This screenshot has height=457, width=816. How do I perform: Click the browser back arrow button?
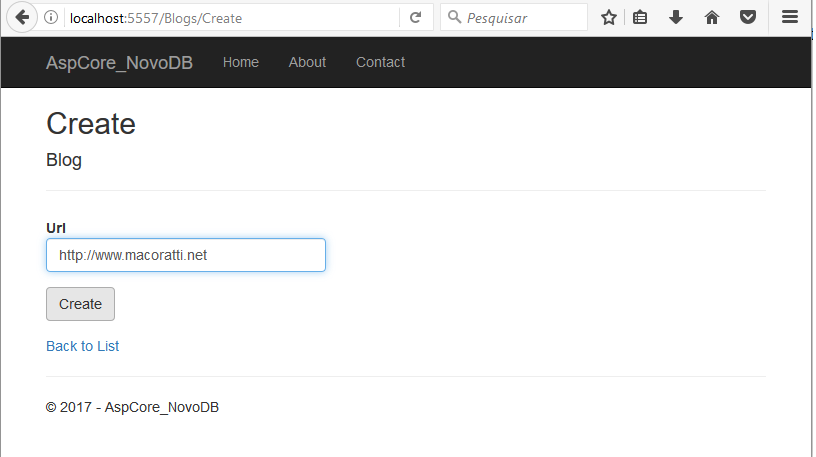pos(22,18)
